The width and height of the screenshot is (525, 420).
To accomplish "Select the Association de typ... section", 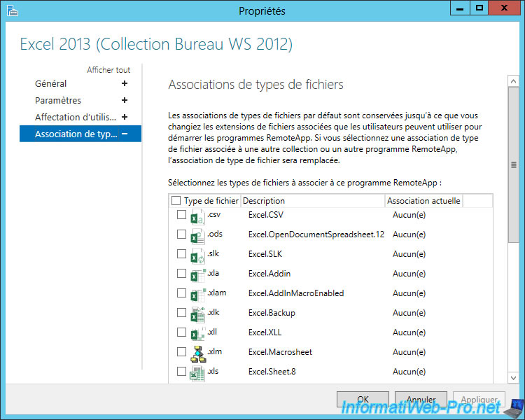I will pyautogui.click(x=80, y=134).
